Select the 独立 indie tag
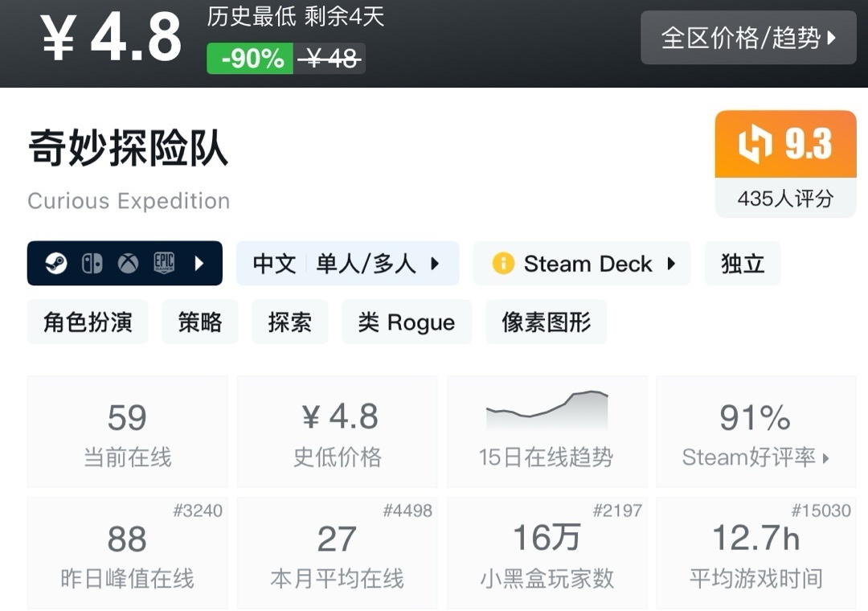Screen dimensions: 868x611 [x=743, y=264]
